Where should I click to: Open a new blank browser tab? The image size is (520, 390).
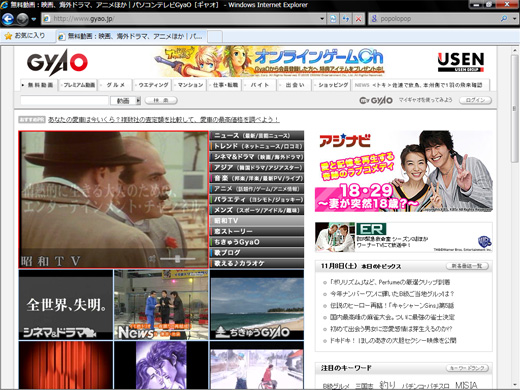(x=215, y=37)
